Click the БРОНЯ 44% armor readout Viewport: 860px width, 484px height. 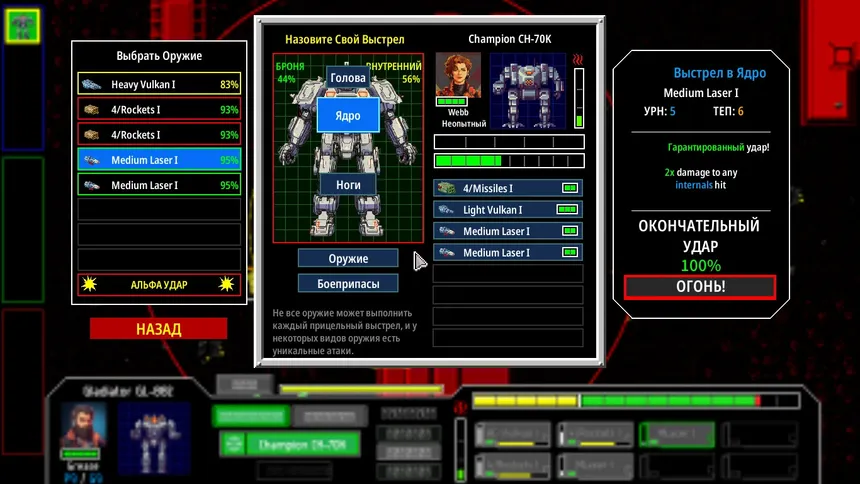point(290,72)
